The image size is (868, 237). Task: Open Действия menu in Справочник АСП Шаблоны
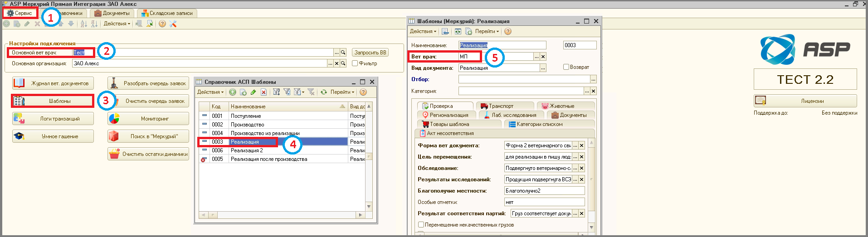(x=210, y=92)
